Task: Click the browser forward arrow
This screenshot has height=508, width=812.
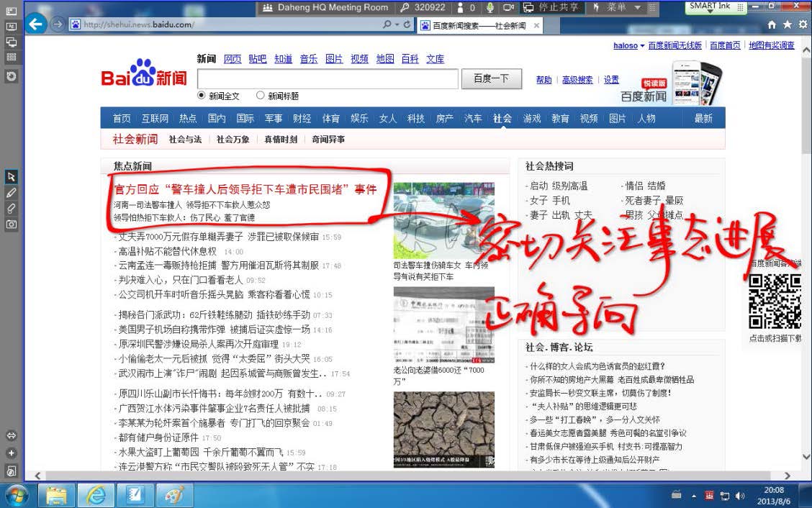Action: [57, 24]
